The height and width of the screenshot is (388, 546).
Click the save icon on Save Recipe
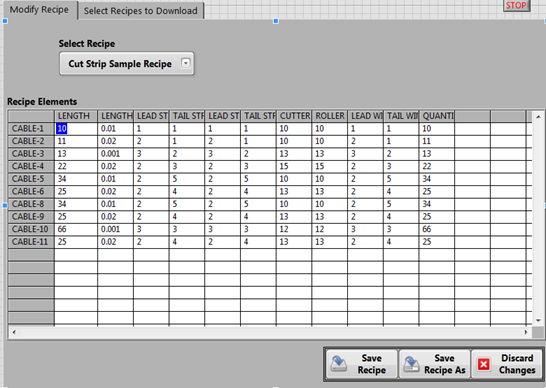[x=338, y=364]
